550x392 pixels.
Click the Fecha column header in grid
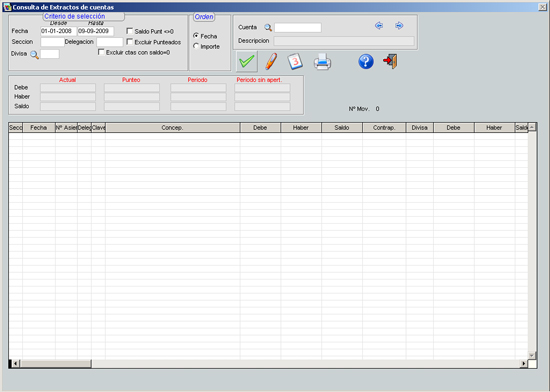[39, 128]
